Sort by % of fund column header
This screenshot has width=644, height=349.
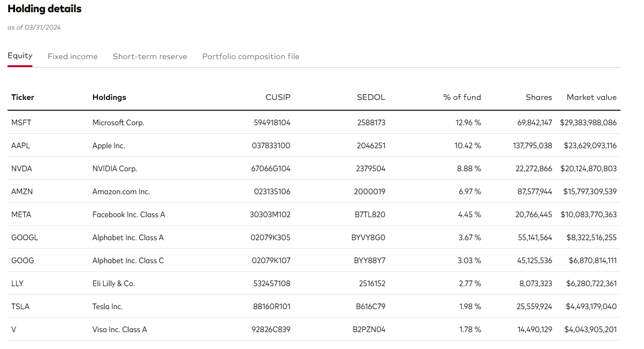462,97
